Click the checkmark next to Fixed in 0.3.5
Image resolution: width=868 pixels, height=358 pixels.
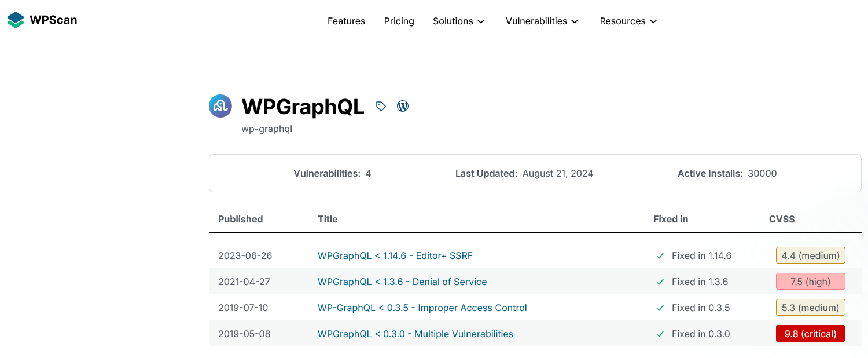(x=660, y=308)
